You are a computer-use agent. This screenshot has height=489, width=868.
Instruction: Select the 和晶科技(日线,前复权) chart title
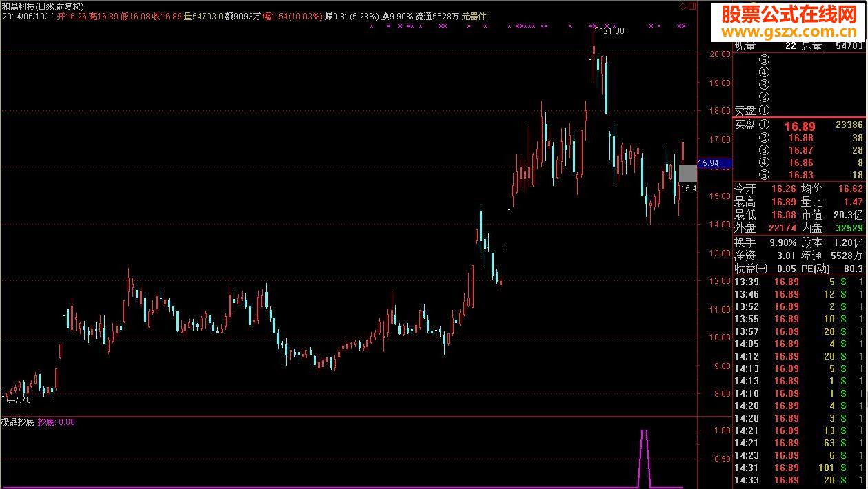43,6
